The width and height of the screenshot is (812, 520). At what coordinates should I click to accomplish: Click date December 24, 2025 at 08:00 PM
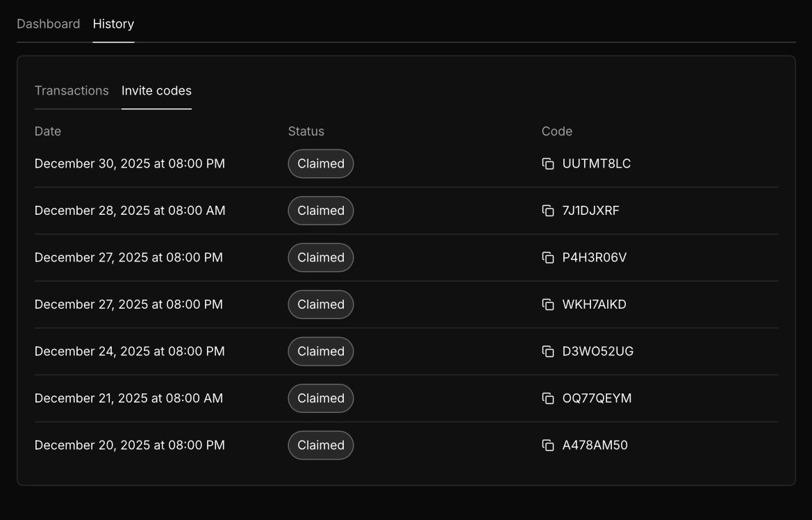[129, 352]
